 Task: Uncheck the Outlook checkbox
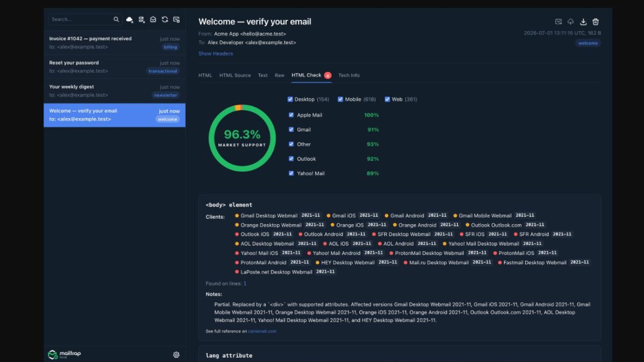click(291, 159)
